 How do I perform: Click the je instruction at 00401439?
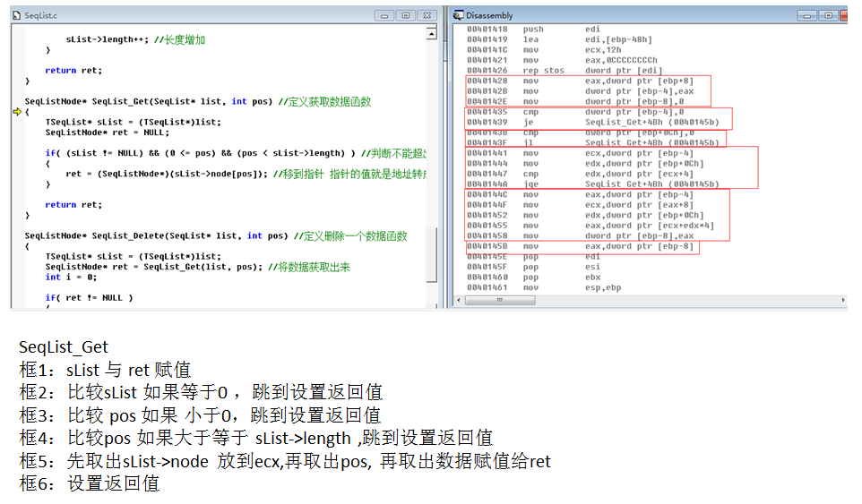click(593, 123)
